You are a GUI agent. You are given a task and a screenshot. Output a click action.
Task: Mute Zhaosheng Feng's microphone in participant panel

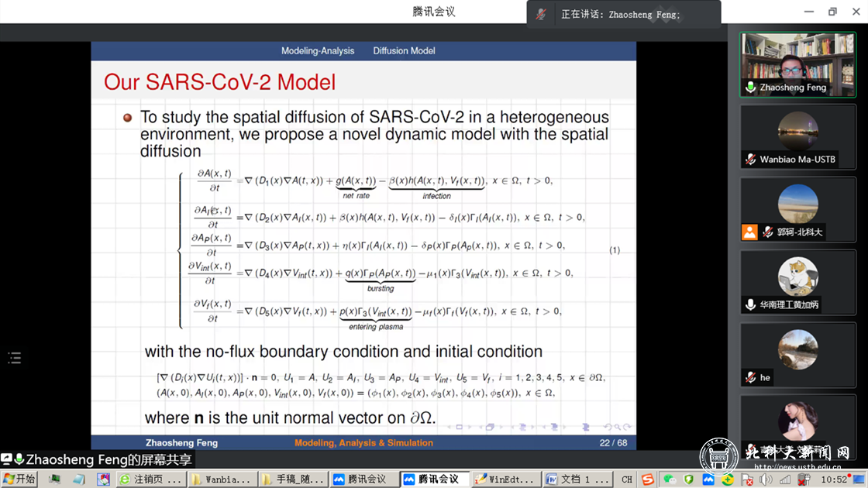751,87
